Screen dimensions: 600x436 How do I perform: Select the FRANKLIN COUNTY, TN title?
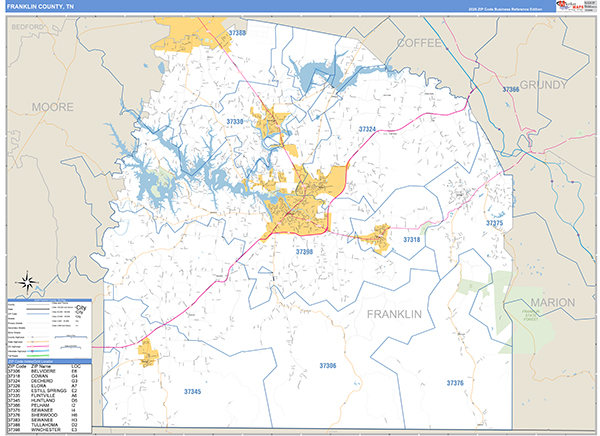point(41,7)
